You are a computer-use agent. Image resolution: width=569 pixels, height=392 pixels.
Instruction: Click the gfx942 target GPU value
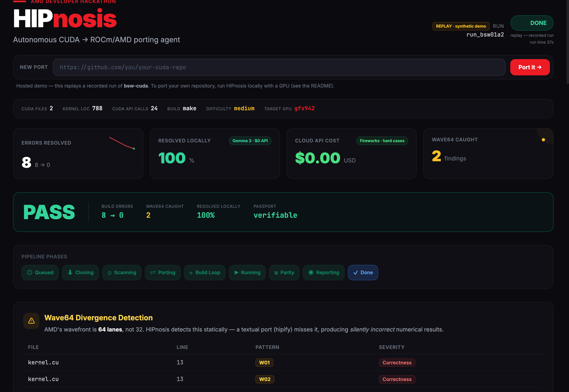point(304,108)
